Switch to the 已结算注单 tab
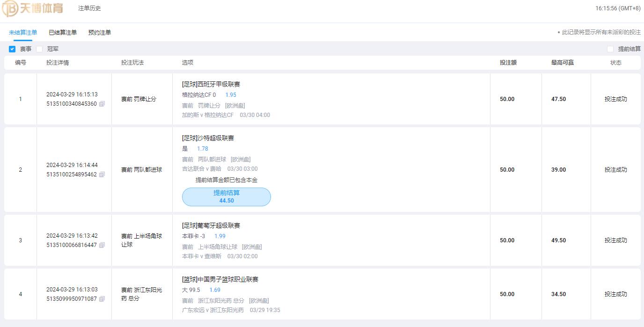 pyautogui.click(x=63, y=33)
